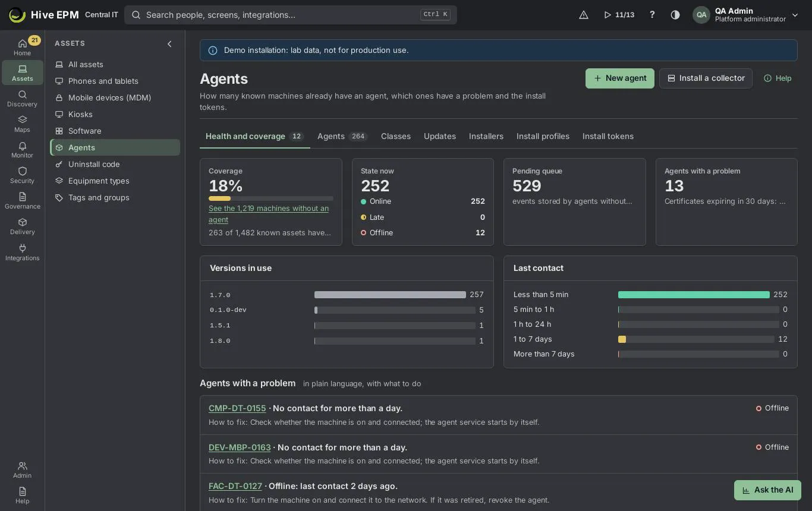This screenshot has height=511, width=812.
Task: Switch to the Updates tab
Action: coord(440,136)
